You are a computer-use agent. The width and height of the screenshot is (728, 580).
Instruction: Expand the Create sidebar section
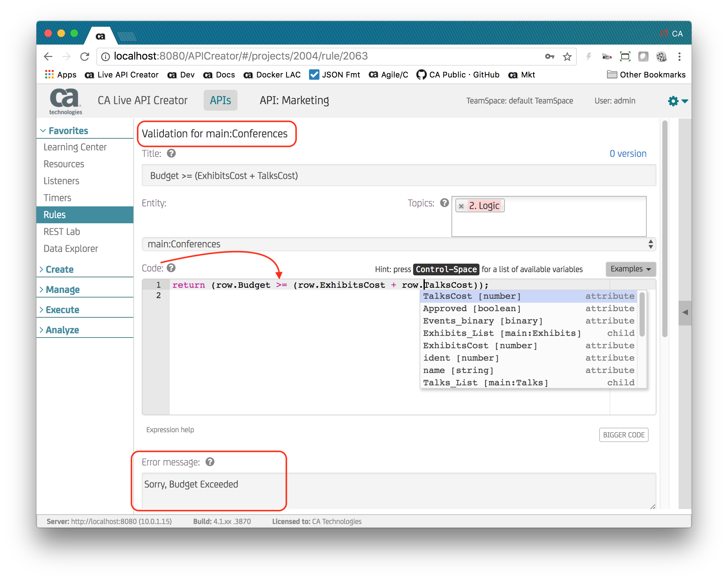60,269
